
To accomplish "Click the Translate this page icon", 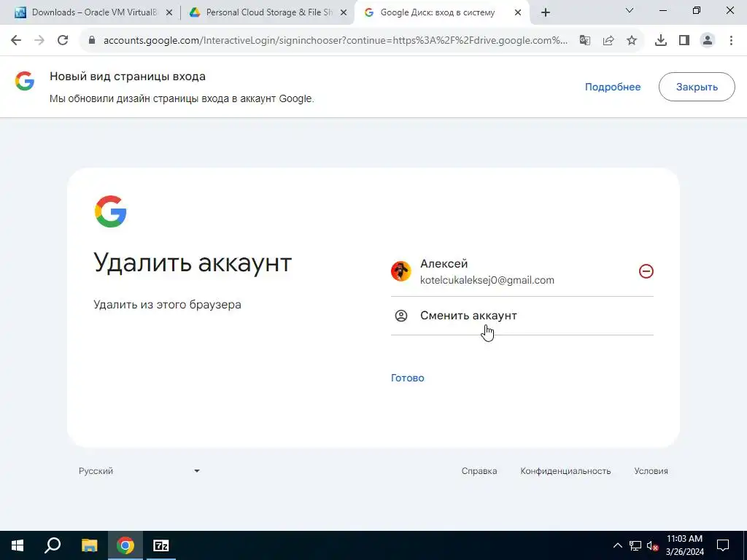I will pos(585,41).
